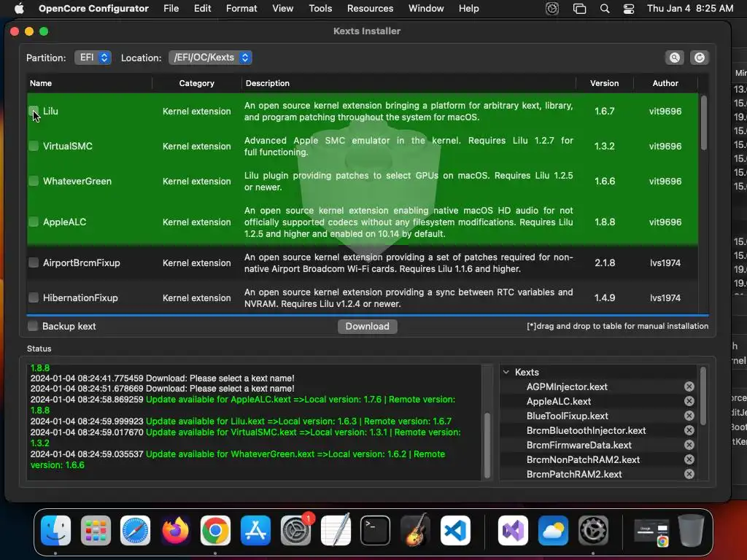Collapse the Kexts tree group
747x560 pixels.
(x=506, y=372)
